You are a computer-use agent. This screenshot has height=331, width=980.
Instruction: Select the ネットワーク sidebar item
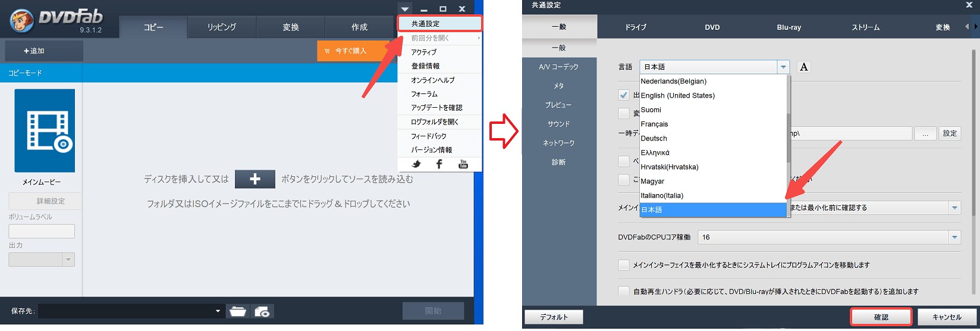pyautogui.click(x=559, y=143)
